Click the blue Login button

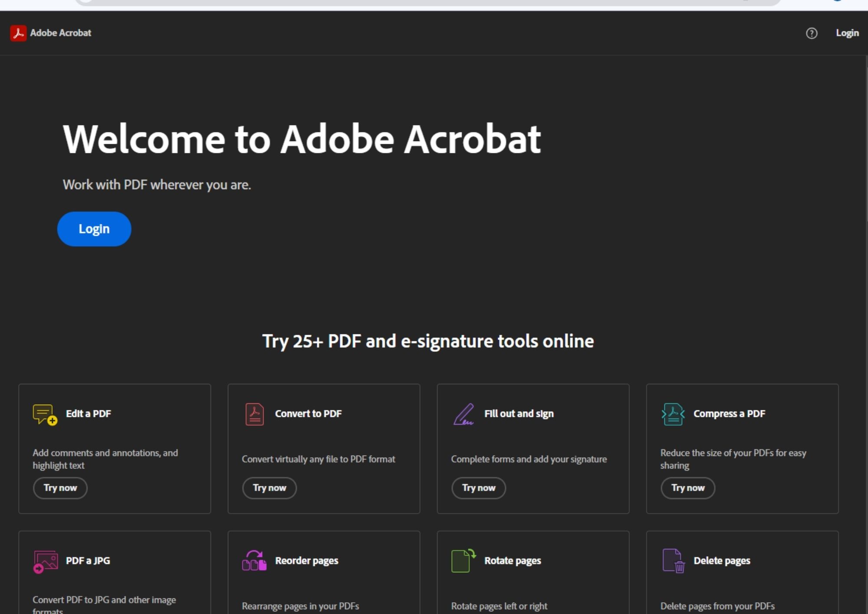(x=94, y=229)
